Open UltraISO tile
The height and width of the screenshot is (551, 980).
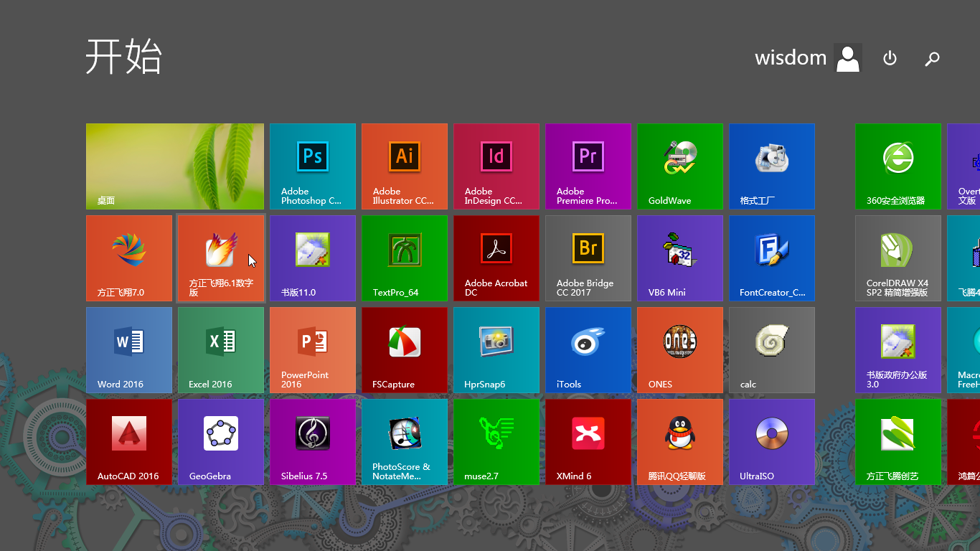point(772,442)
